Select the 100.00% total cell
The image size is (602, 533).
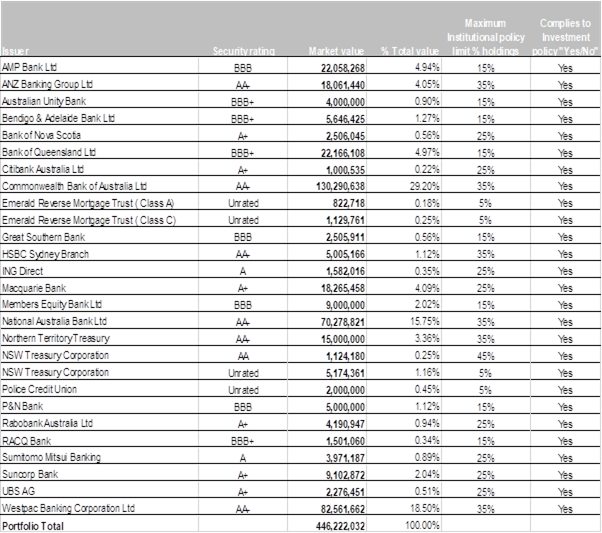click(x=422, y=525)
